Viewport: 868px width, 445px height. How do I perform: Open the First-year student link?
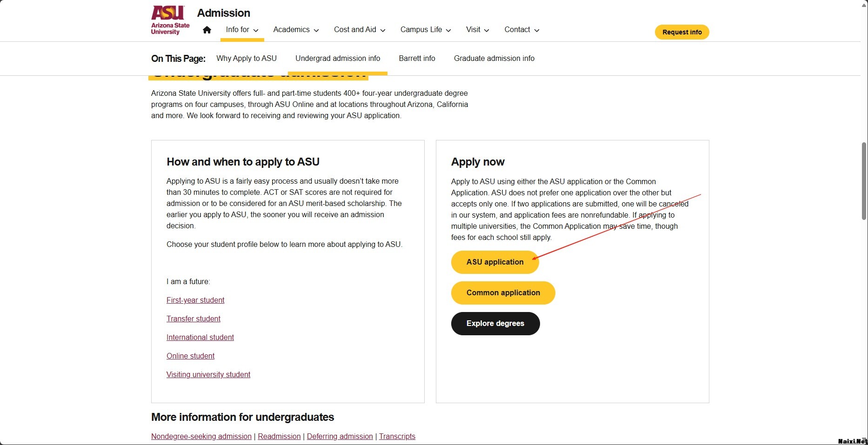[x=195, y=300]
